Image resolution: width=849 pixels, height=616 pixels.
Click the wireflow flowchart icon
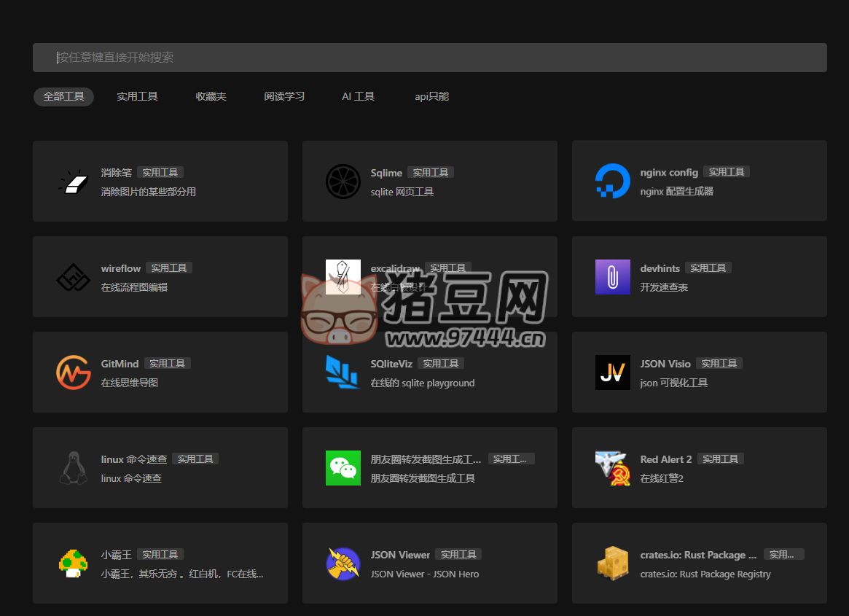click(x=73, y=276)
